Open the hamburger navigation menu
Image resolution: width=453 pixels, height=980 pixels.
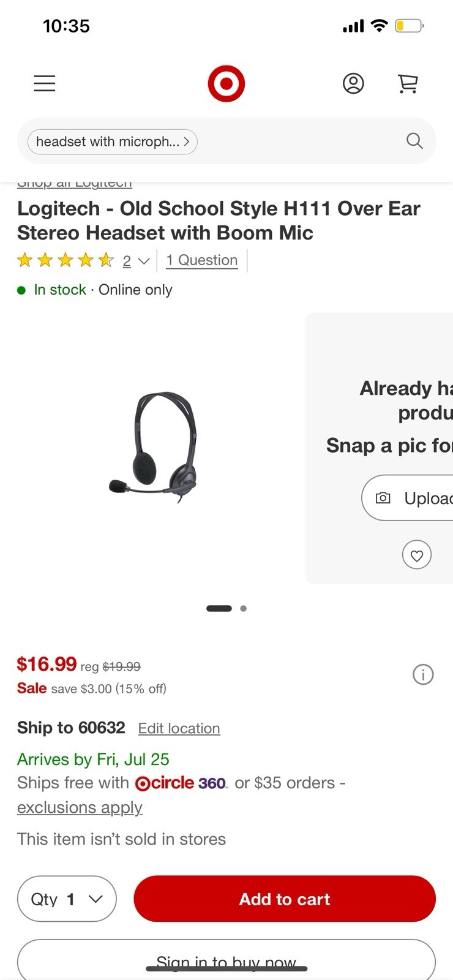click(x=45, y=83)
